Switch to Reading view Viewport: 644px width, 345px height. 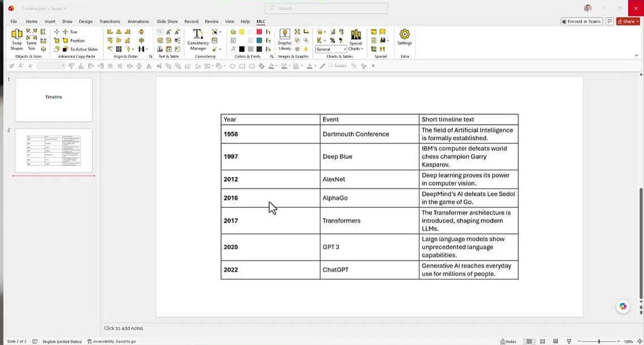click(555, 341)
